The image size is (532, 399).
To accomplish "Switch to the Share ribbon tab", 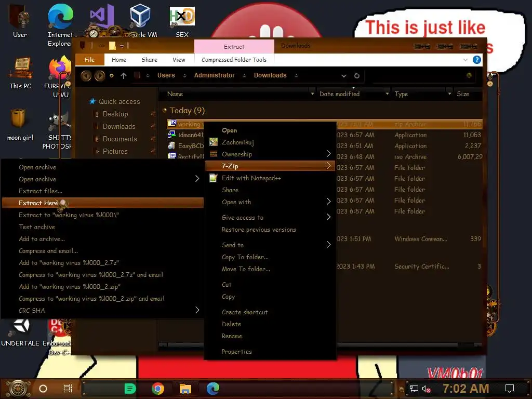I will [x=149, y=60].
